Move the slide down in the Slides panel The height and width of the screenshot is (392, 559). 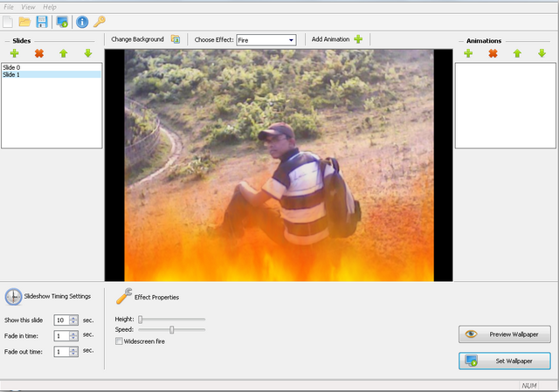(x=87, y=54)
